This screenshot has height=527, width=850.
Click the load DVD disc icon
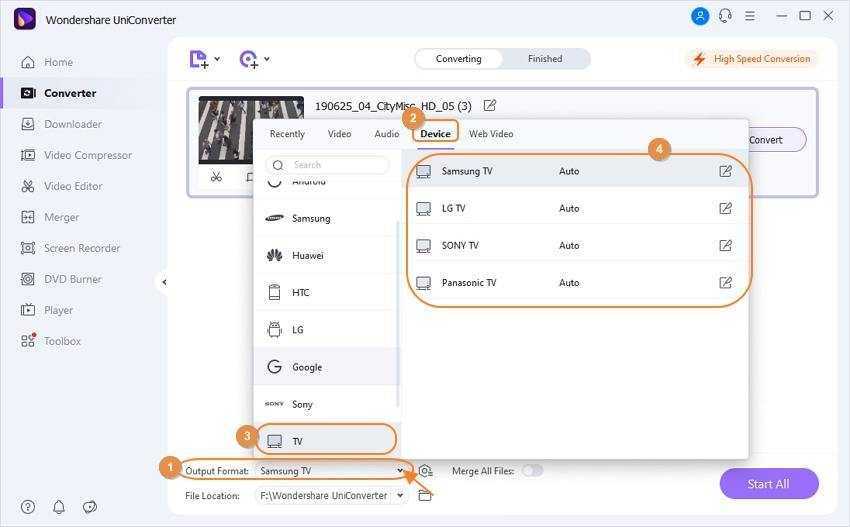coord(249,59)
